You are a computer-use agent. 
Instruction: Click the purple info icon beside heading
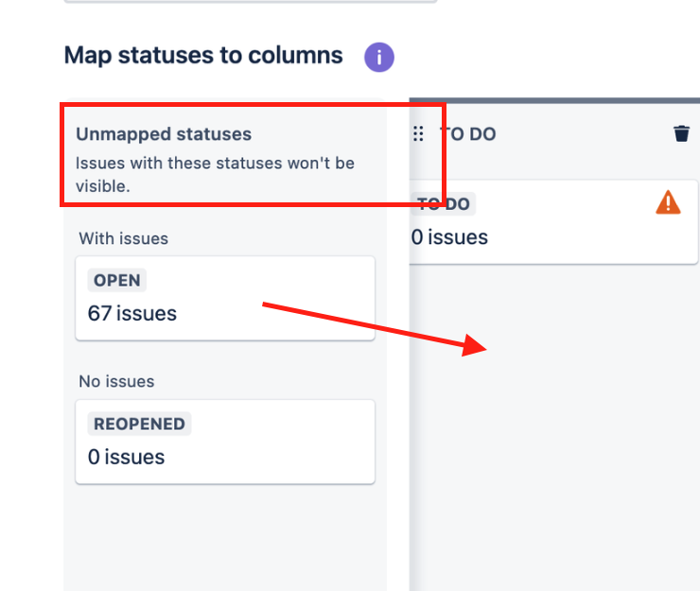click(x=379, y=57)
